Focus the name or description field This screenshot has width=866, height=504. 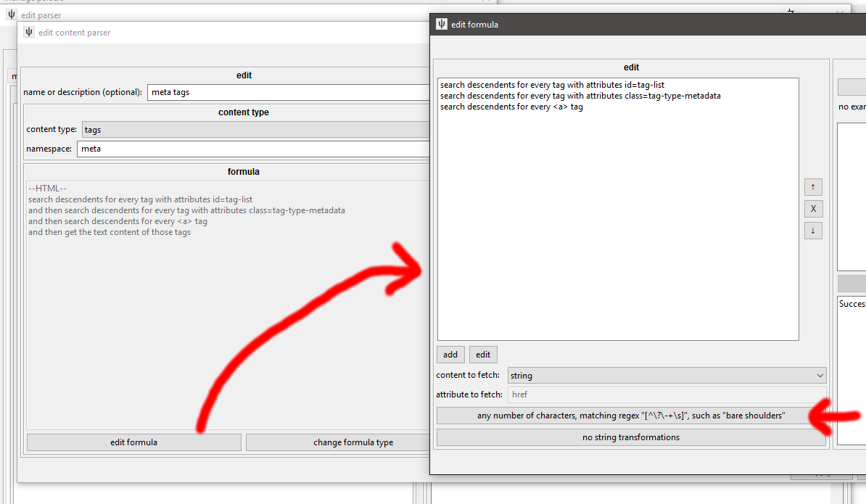pyautogui.click(x=288, y=92)
